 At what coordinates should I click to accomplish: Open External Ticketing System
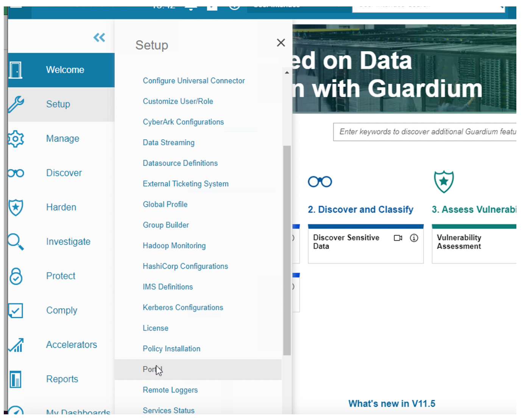[x=185, y=184]
